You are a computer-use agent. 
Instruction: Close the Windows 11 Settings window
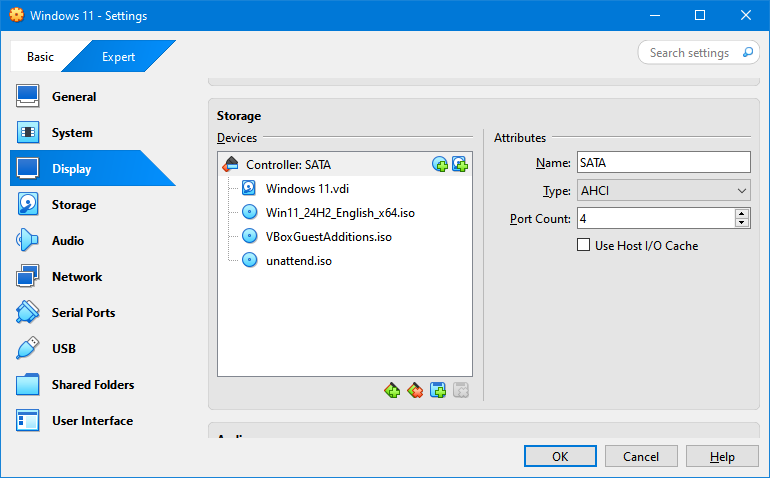[x=745, y=15]
